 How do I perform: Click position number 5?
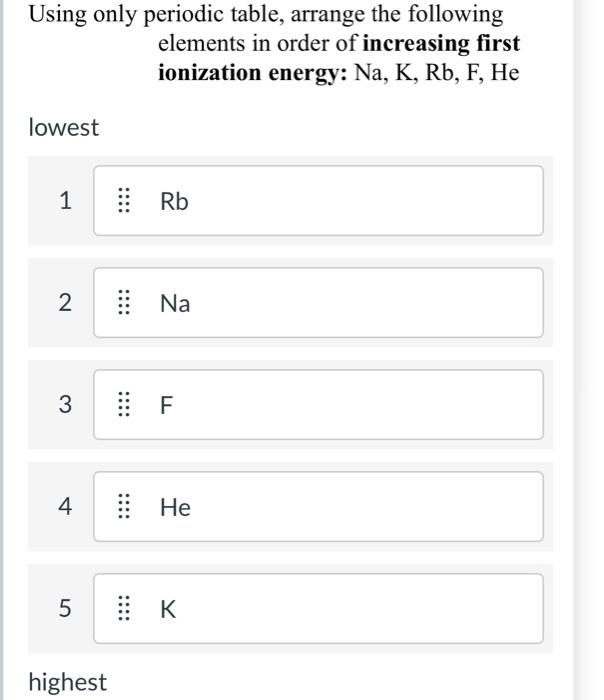(65, 608)
